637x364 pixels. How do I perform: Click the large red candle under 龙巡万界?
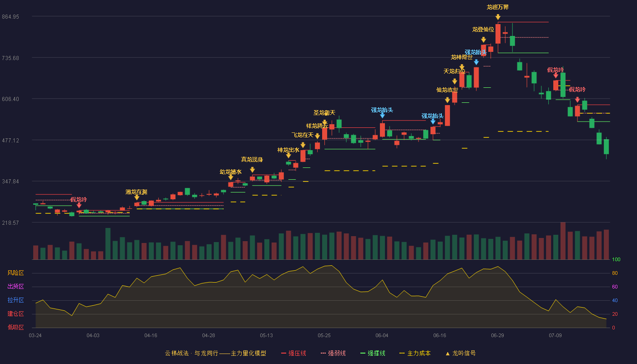pyautogui.click(x=498, y=34)
